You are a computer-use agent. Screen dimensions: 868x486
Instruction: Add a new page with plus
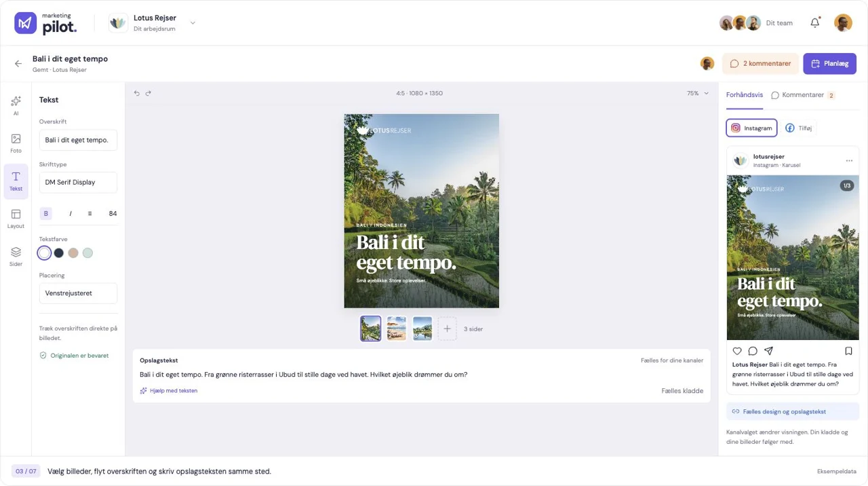(447, 329)
